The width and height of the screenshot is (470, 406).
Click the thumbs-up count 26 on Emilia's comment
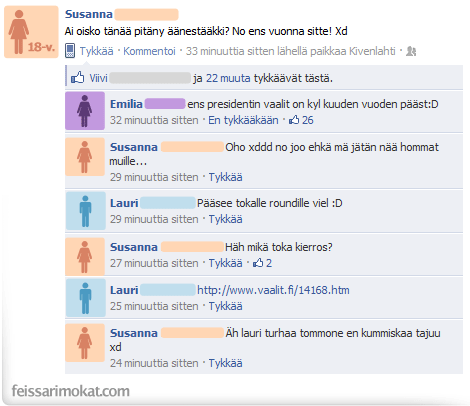[x=301, y=120]
